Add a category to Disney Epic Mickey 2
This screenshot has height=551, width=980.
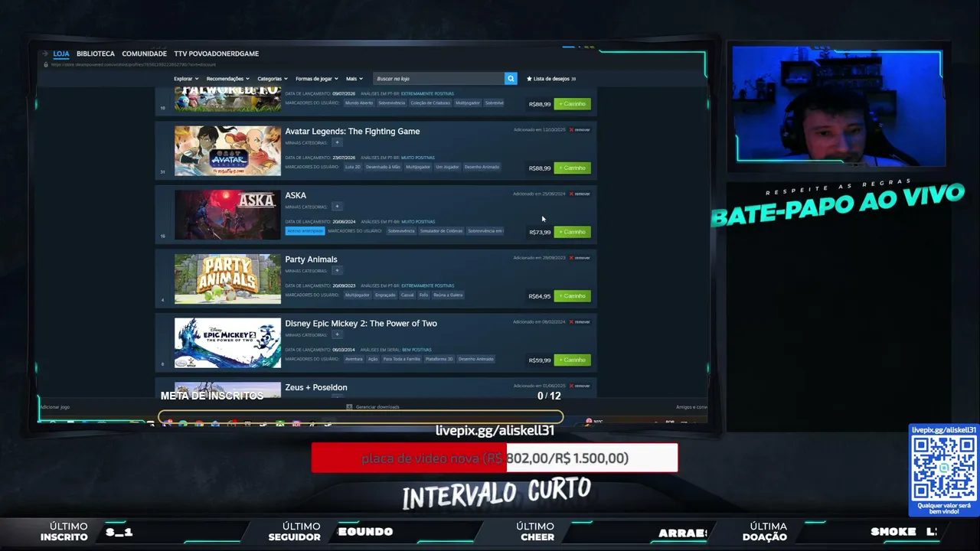tap(337, 334)
